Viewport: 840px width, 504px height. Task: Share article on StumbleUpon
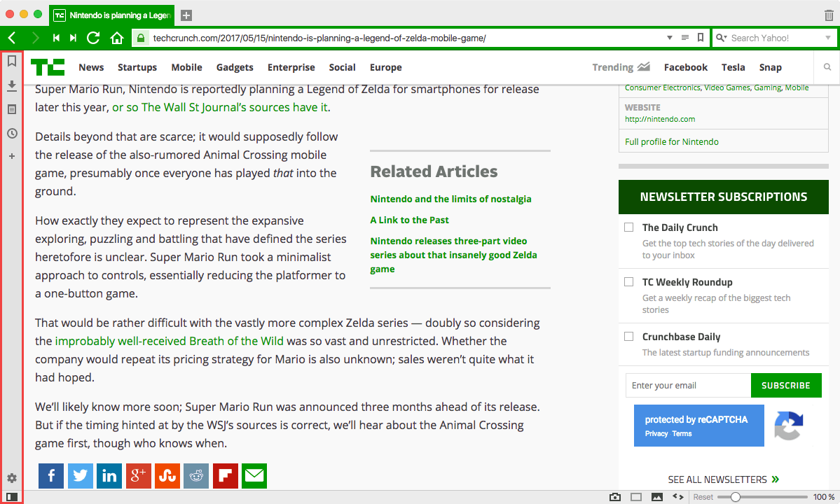click(167, 475)
